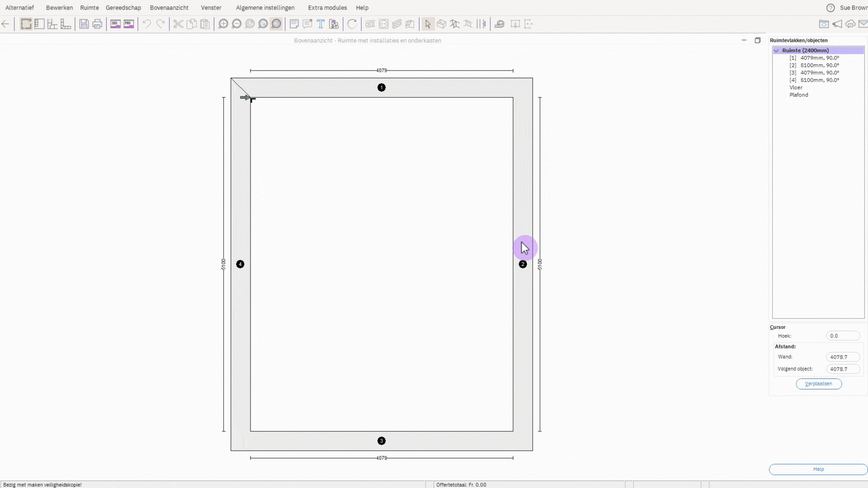Viewport: 868px width, 488px height.
Task: Click the Help button at bottom right
Action: pyautogui.click(x=818, y=469)
